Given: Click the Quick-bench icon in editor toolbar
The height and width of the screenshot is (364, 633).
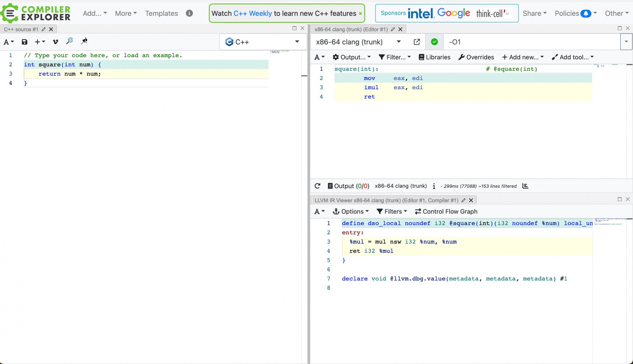Looking at the screenshot, I should 84,41.
